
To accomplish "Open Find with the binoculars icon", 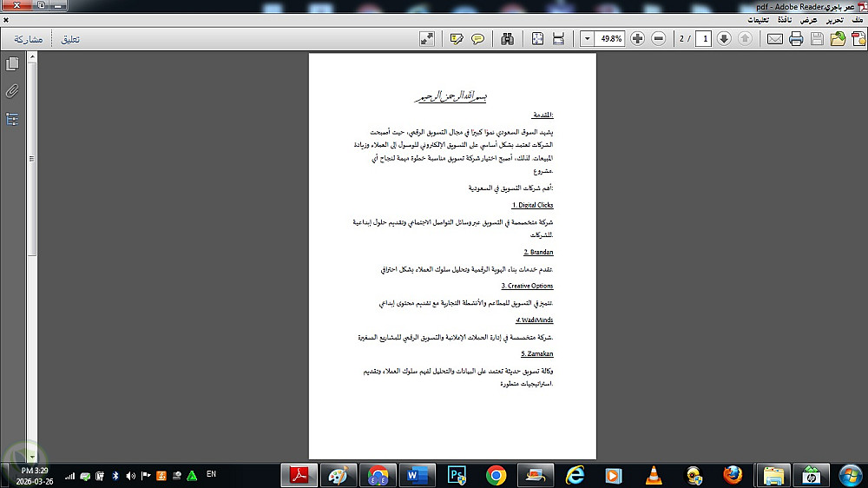I will [507, 39].
